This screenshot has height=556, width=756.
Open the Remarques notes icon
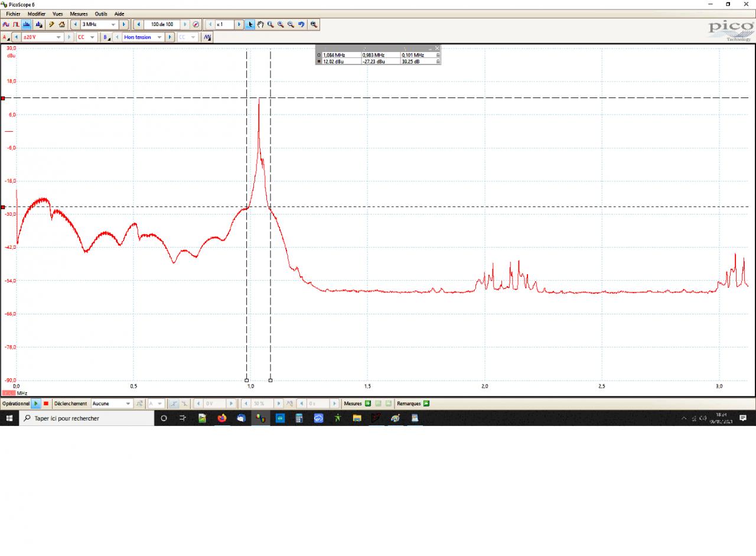426,404
